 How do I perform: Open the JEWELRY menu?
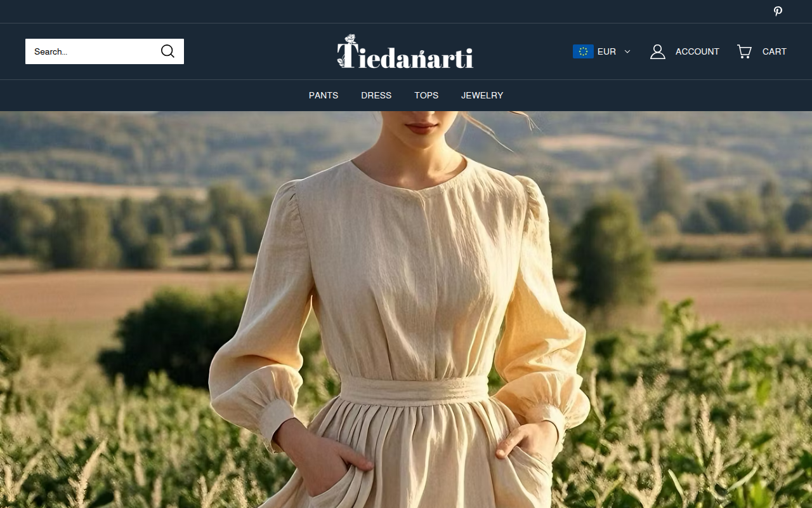click(482, 95)
